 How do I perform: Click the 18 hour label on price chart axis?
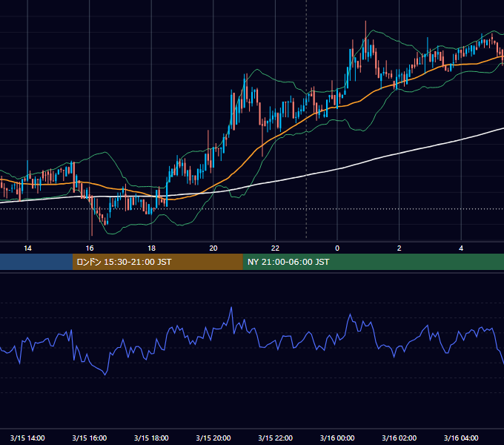151,248
